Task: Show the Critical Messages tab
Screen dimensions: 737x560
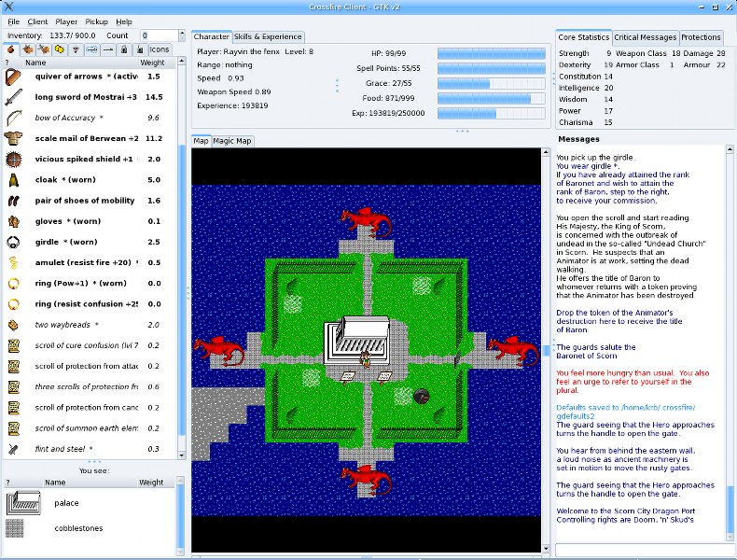Action: (645, 37)
